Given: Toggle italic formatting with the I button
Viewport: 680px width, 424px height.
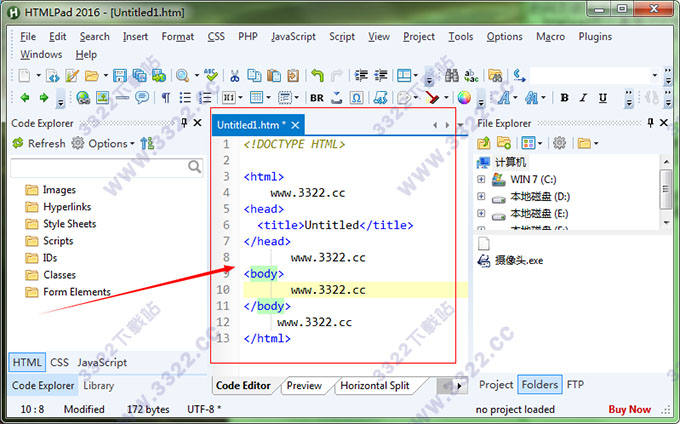Looking at the screenshot, I should (x=583, y=98).
